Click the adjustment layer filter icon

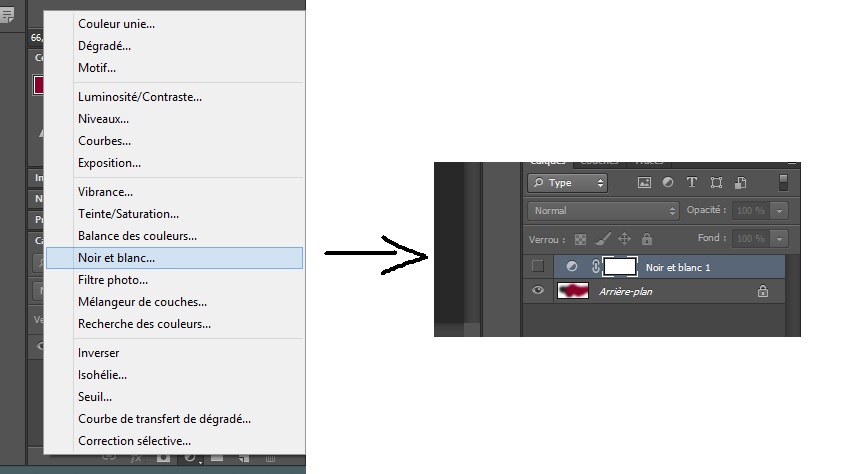tap(668, 183)
